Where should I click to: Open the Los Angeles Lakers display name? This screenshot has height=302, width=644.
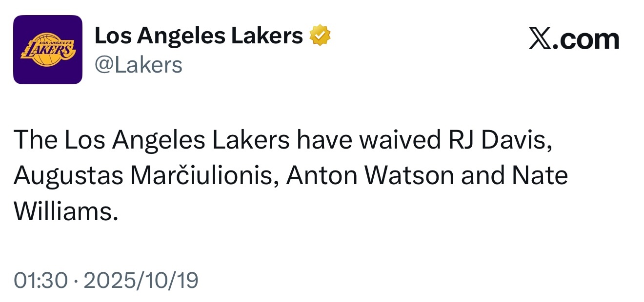point(199,36)
